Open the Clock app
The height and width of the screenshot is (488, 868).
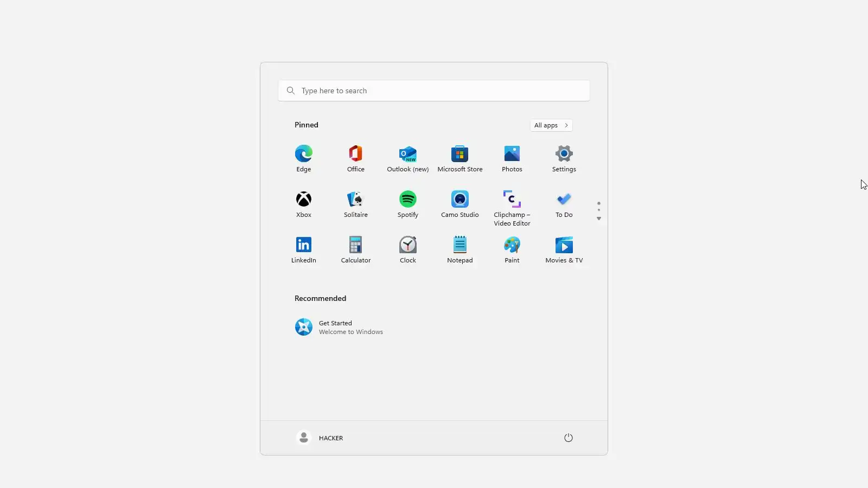[408, 249]
